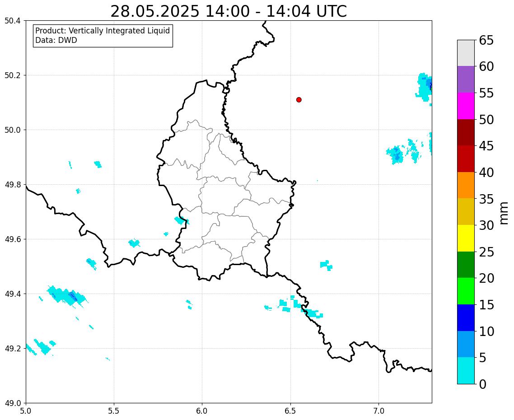Click the 'Data: DWD' text

pyautogui.click(x=56, y=40)
